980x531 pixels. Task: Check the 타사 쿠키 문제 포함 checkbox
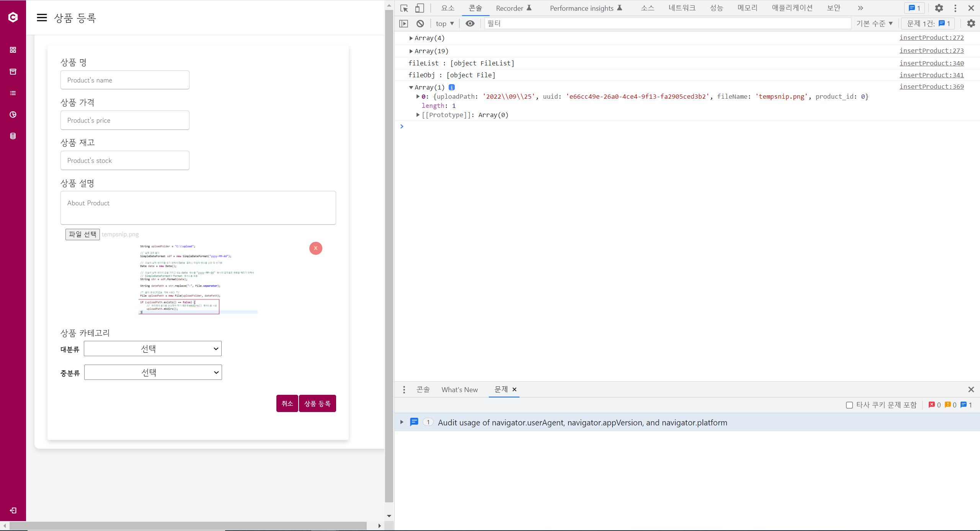coord(849,405)
